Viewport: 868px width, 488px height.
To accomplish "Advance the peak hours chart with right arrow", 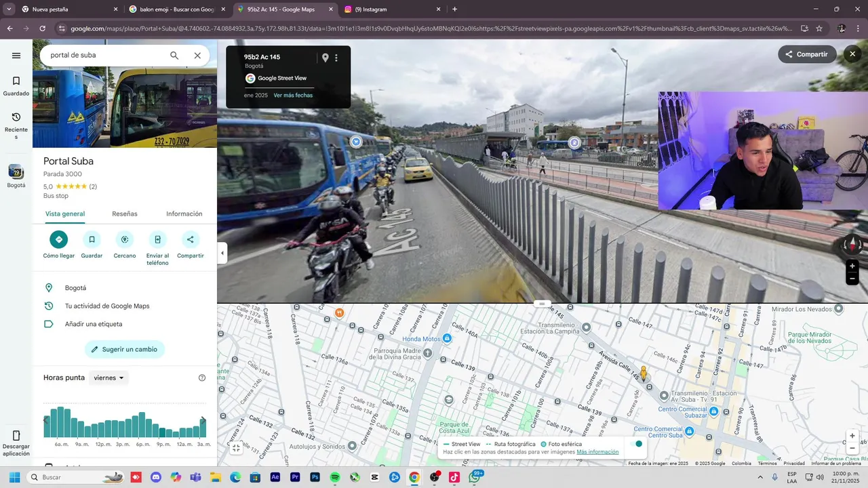I will [x=203, y=421].
